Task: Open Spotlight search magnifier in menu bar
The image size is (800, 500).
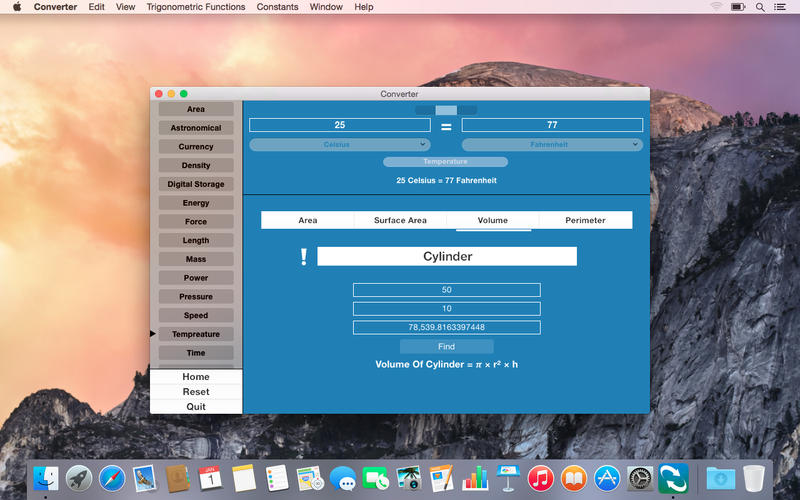Action: tap(760, 7)
